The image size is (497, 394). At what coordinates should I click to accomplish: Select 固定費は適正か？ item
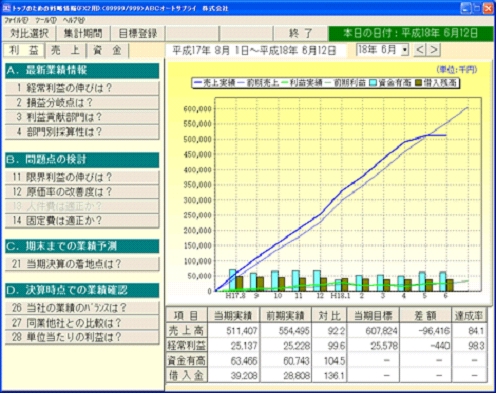[82, 221]
